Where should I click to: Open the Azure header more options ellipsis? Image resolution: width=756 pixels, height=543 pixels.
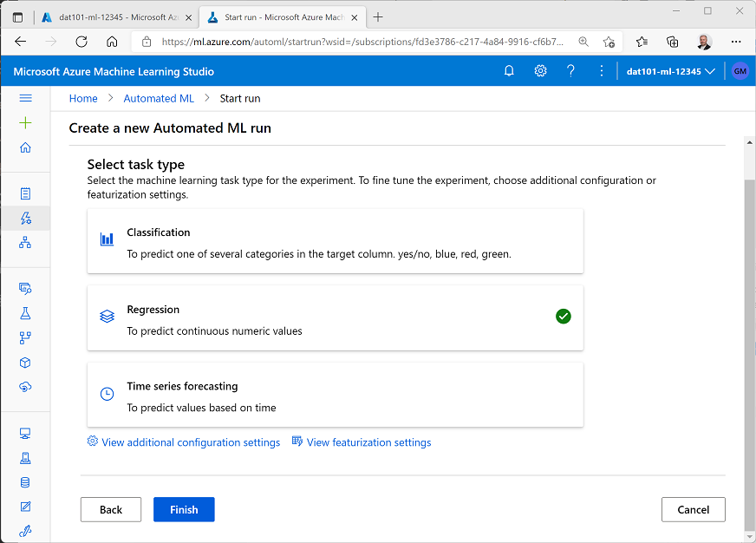[x=602, y=71]
